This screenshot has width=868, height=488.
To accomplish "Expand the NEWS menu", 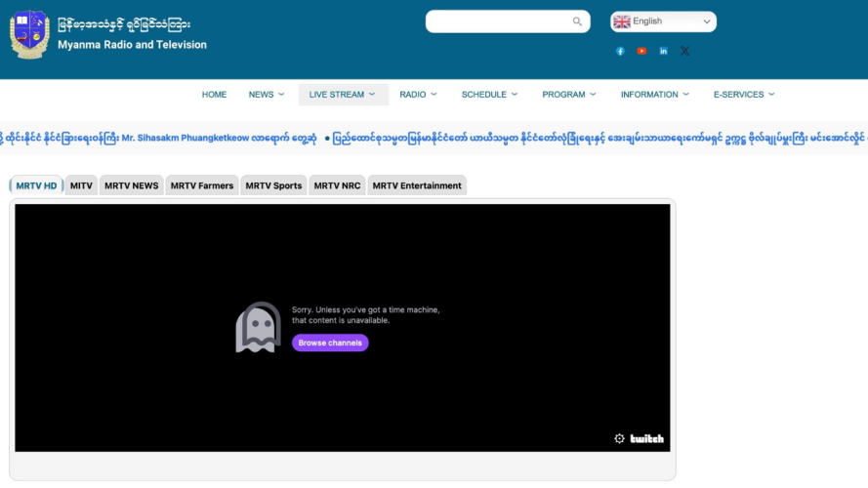I will pyautogui.click(x=266, y=95).
